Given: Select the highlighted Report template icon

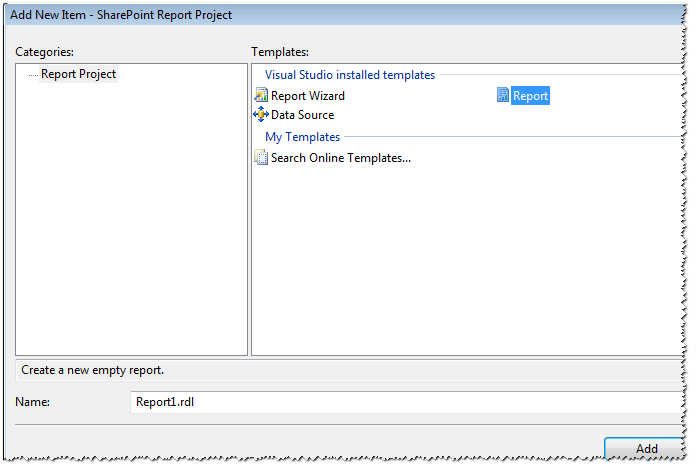Looking at the screenshot, I should [503, 96].
